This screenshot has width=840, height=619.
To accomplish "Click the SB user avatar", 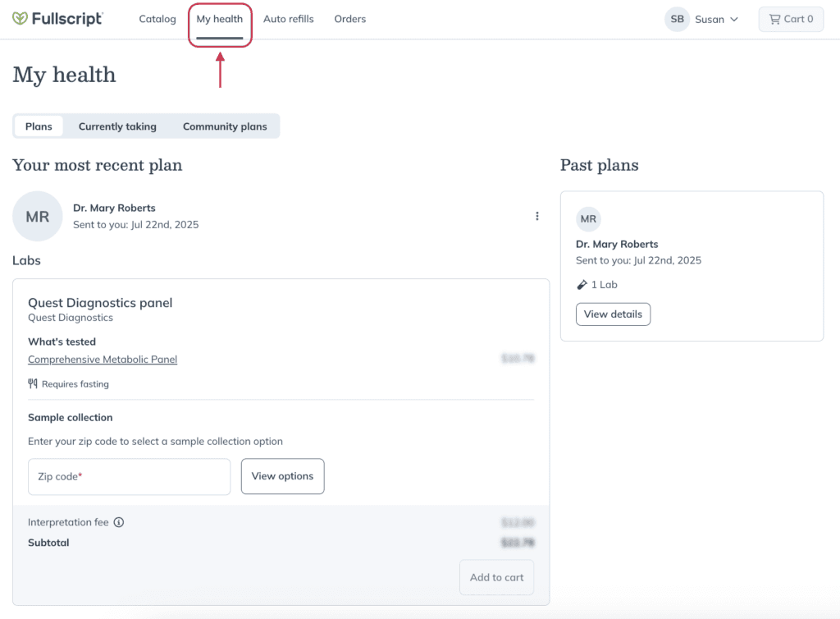I will pos(677,20).
